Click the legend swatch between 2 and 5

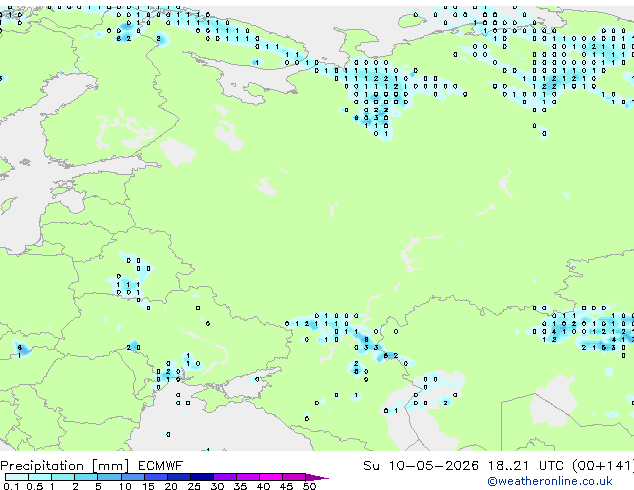pyautogui.click(x=86, y=477)
